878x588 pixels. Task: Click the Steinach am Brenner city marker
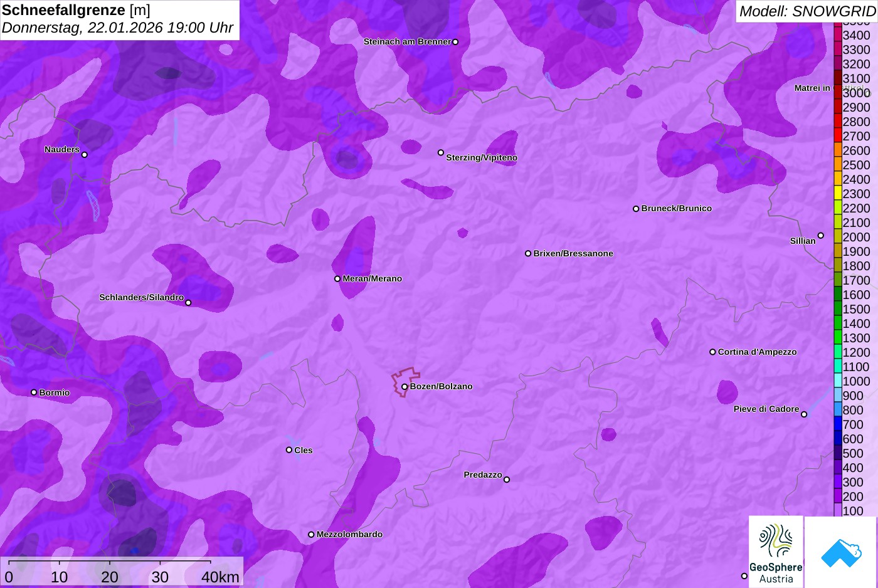[x=455, y=42]
